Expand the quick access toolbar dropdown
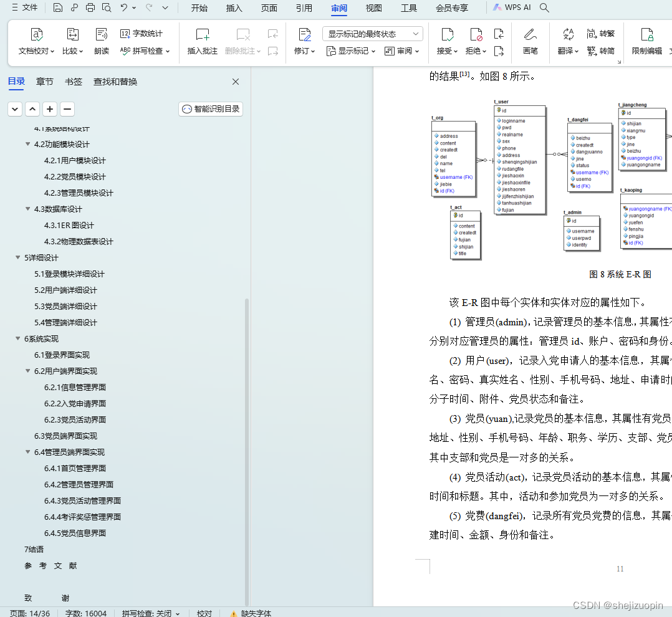Viewport: 672px width, 617px height. coord(165,7)
